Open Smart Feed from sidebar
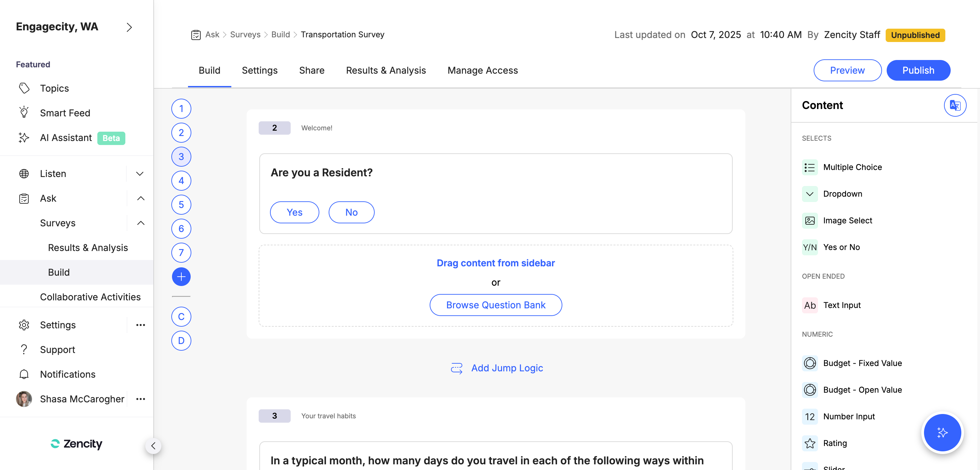980x470 pixels. click(x=65, y=113)
